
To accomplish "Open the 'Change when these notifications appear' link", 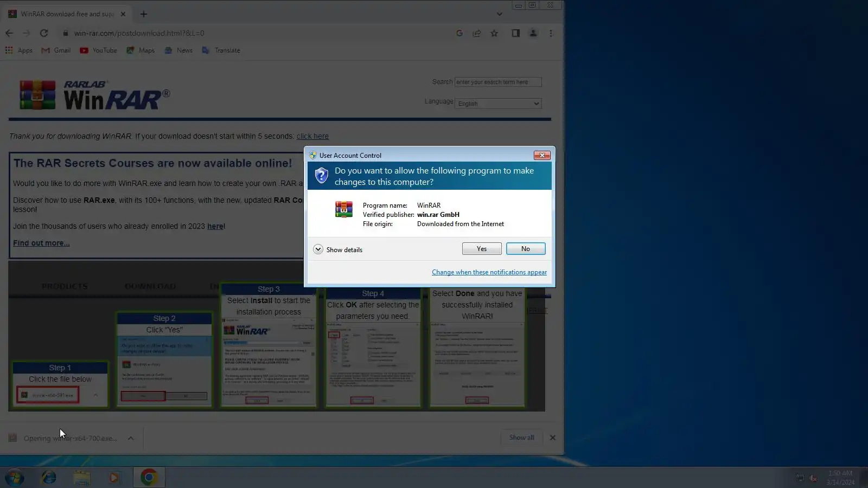I will (x=489, y=272).
